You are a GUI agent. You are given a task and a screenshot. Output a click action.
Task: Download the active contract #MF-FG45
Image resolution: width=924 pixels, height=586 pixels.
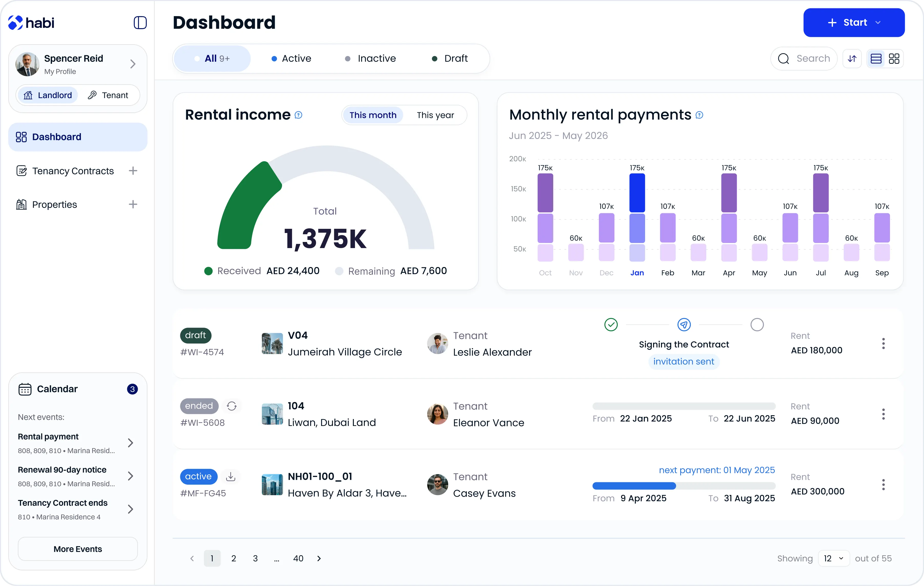click(231, 476)
